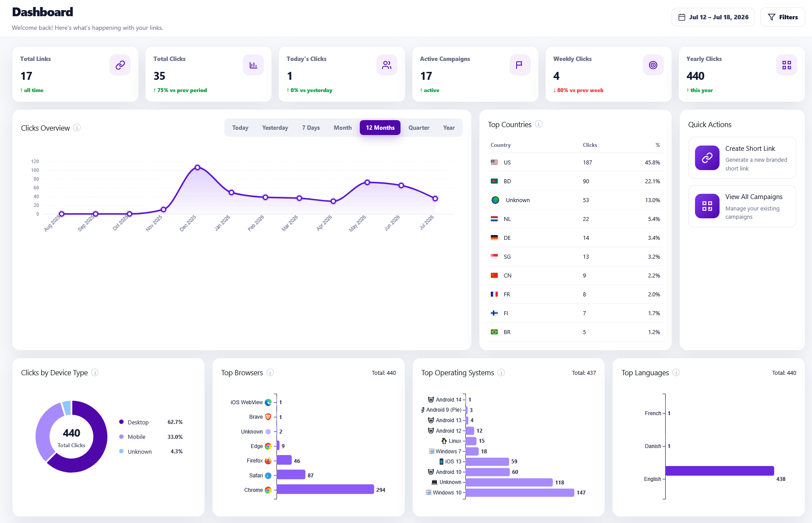Click the globe icon for Unknown country
Viewport: 812px width, 523px height.
495,200
